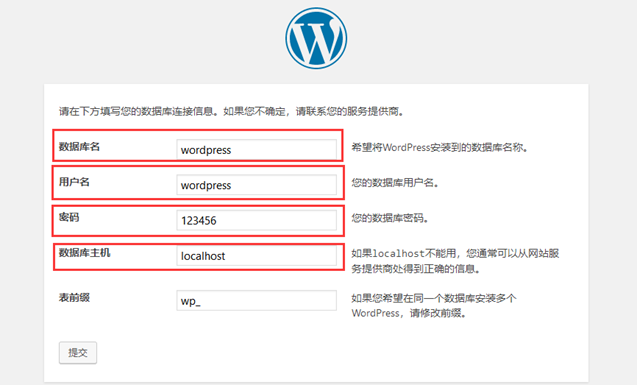This screenshot has width=637, height=385.
Task: Click the 数据库主机 field label
Action: pyautogui.click(x=84, y=253)
